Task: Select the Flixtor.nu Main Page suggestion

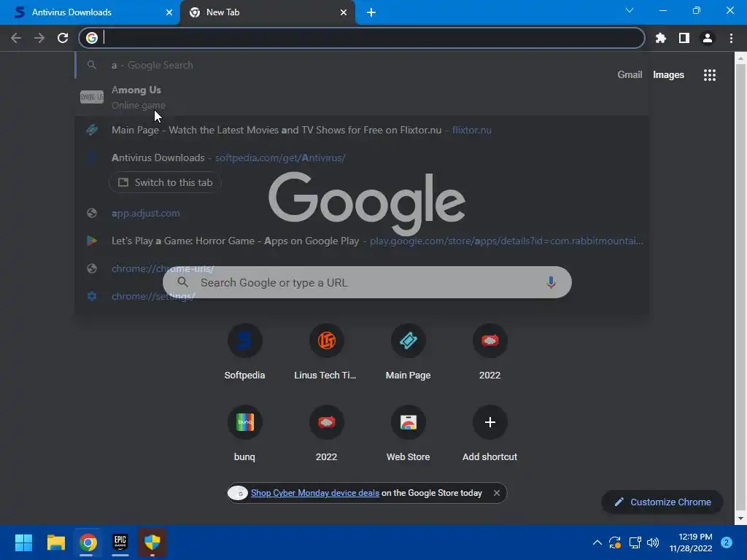Action: tap(362, 130)
